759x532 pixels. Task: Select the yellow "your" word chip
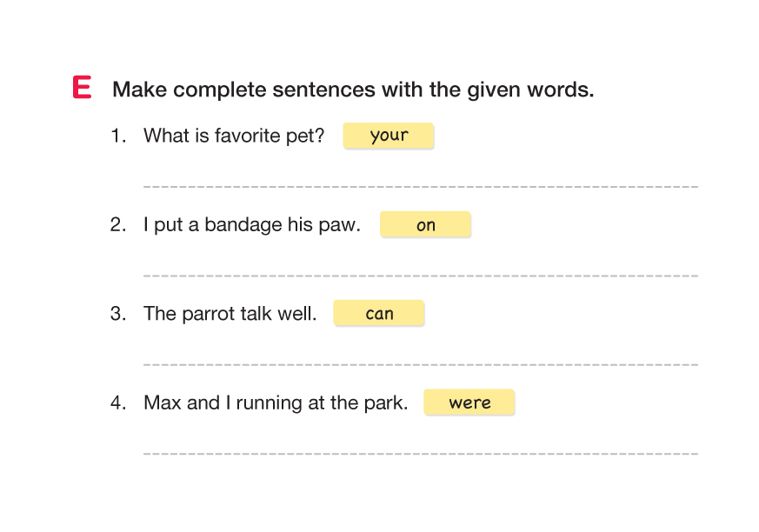(389, 136)
